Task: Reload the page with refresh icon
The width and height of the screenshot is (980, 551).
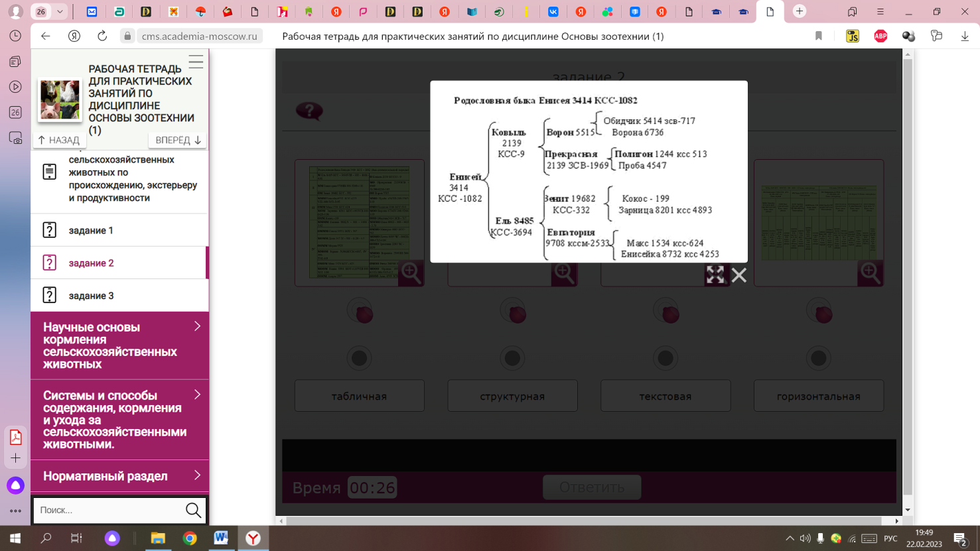Action: (102, 36)
